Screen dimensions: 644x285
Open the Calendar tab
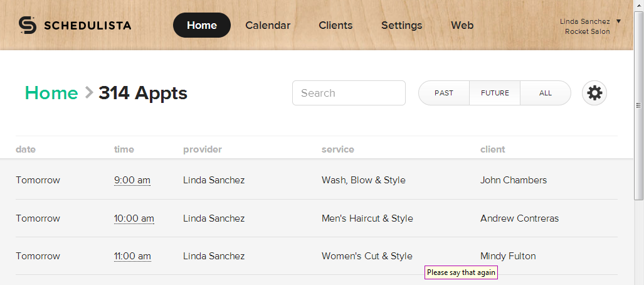tap(268, 25)
